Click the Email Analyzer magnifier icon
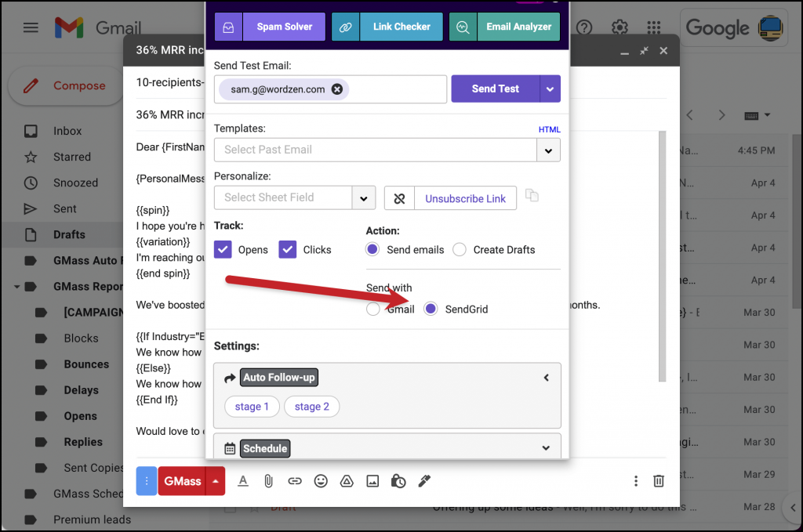This screenshot has height=532, width=803. [x=463, y=26]
